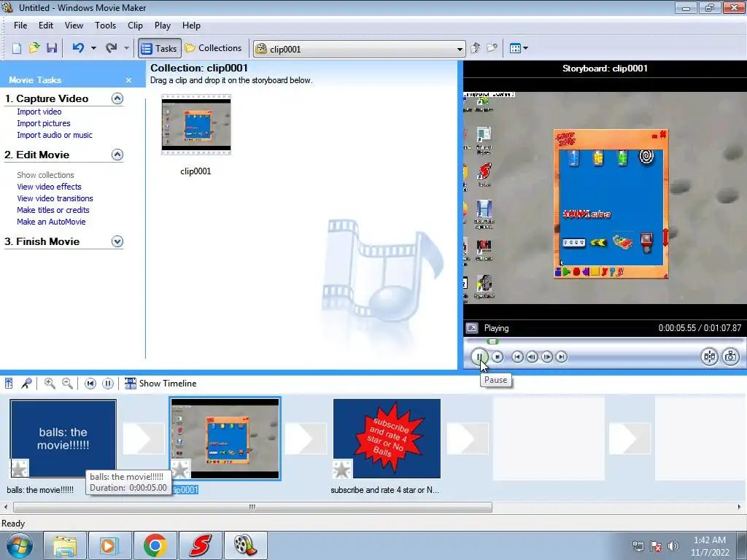
Task: Select the 'subscribe and rate' storyboard clip
Action: [x=387, y=438]
